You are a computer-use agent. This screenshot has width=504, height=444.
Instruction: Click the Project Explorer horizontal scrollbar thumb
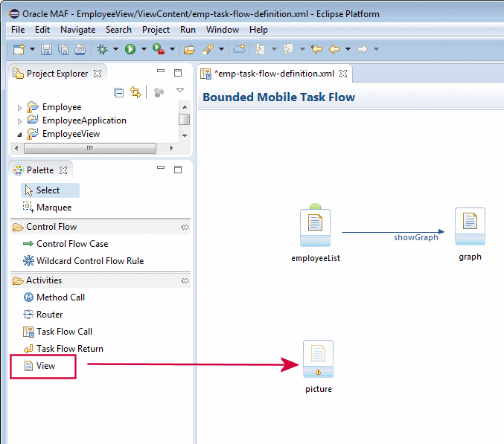90,148
